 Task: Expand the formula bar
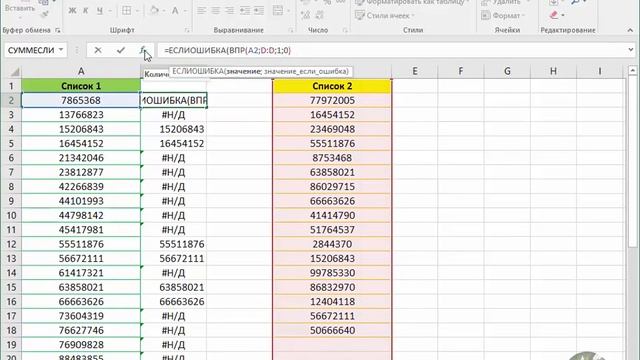coord(631,50)
